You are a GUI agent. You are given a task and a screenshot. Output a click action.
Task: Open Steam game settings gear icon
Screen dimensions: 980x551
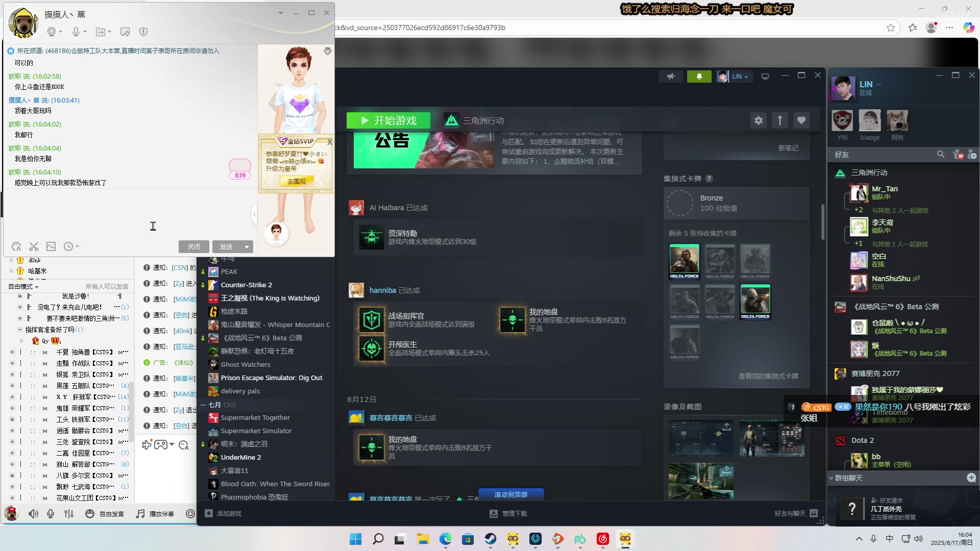pyautogui.click(x=758, y=120)
